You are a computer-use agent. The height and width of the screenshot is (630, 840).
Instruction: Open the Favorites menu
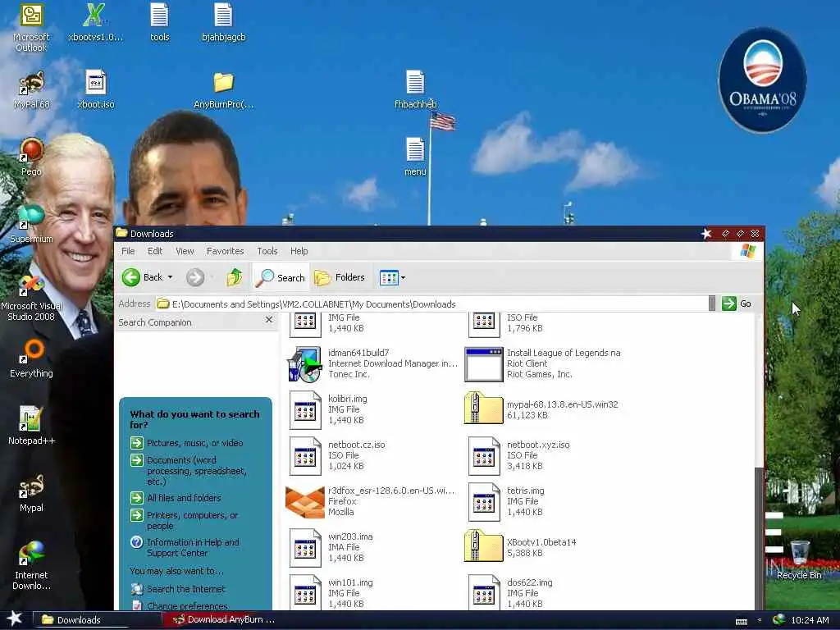pos(225,251)
